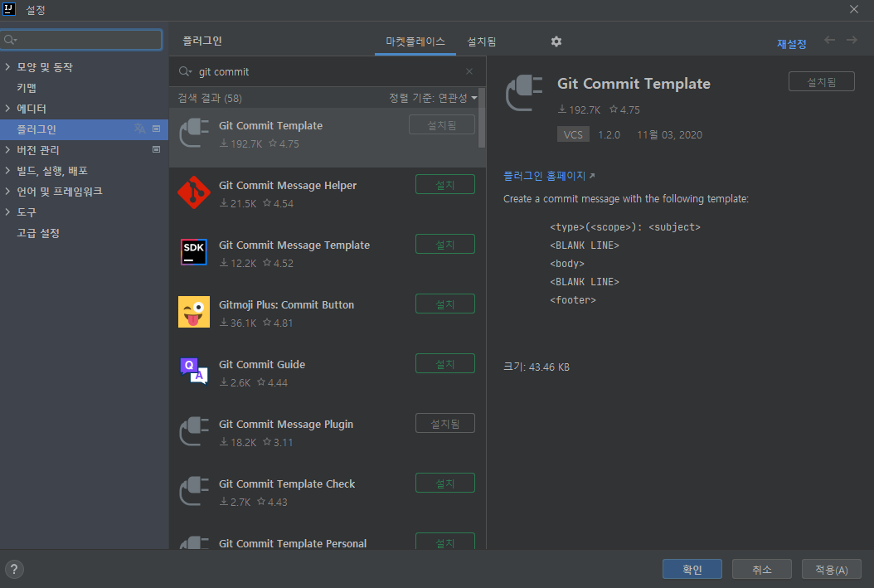Click the project-level icon on 플러그인 row
This screenshot has height=588, width=874.
click(156, 129)
